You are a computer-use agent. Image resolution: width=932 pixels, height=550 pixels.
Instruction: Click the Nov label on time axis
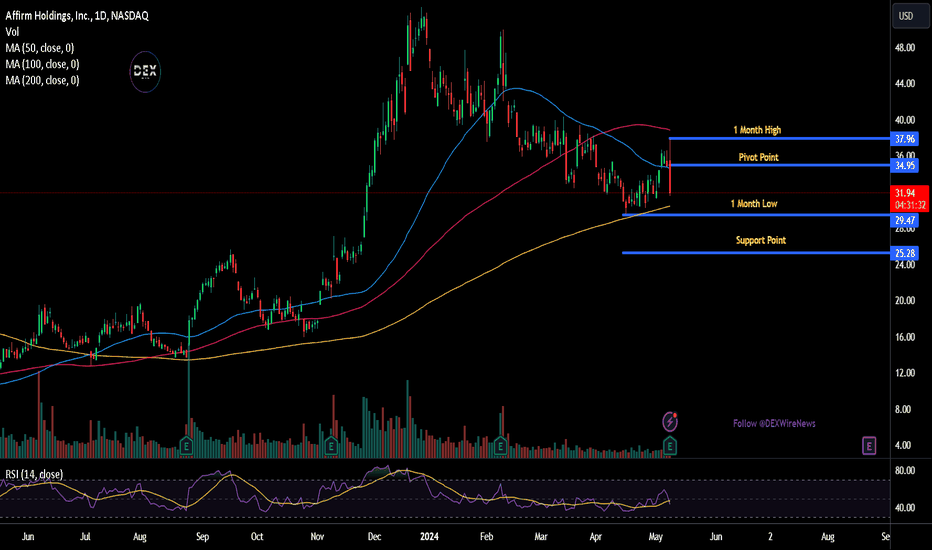317,536
